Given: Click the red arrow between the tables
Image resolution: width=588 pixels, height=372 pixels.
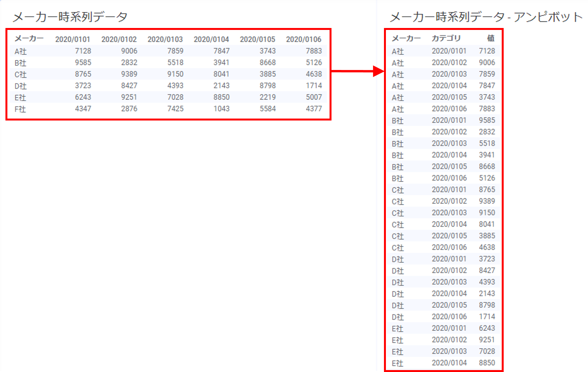Looking at the screenshot, I should 358,71.
